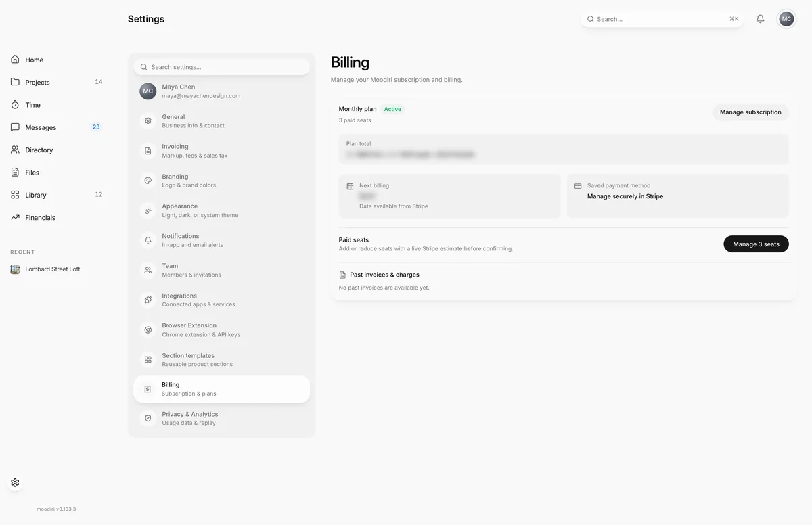Click the Projects count 14
Viewport: 812px width, 525px height.
pyautogui.click(x=99, y=82)
